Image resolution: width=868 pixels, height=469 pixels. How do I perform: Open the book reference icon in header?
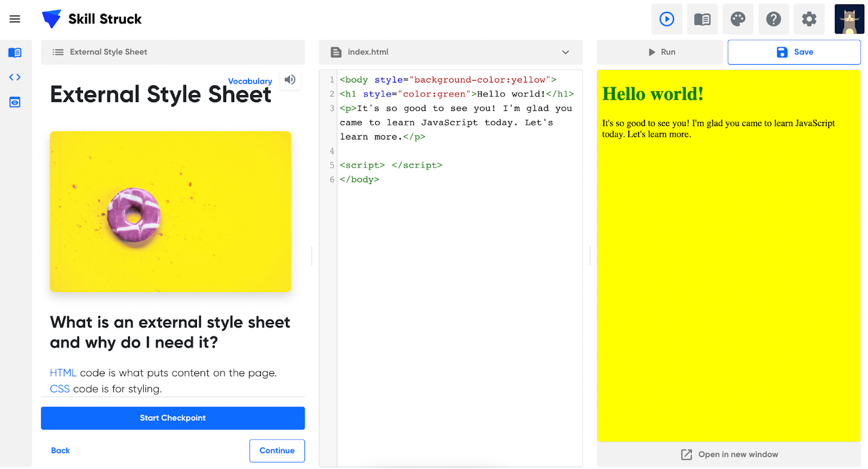point(703,19)
